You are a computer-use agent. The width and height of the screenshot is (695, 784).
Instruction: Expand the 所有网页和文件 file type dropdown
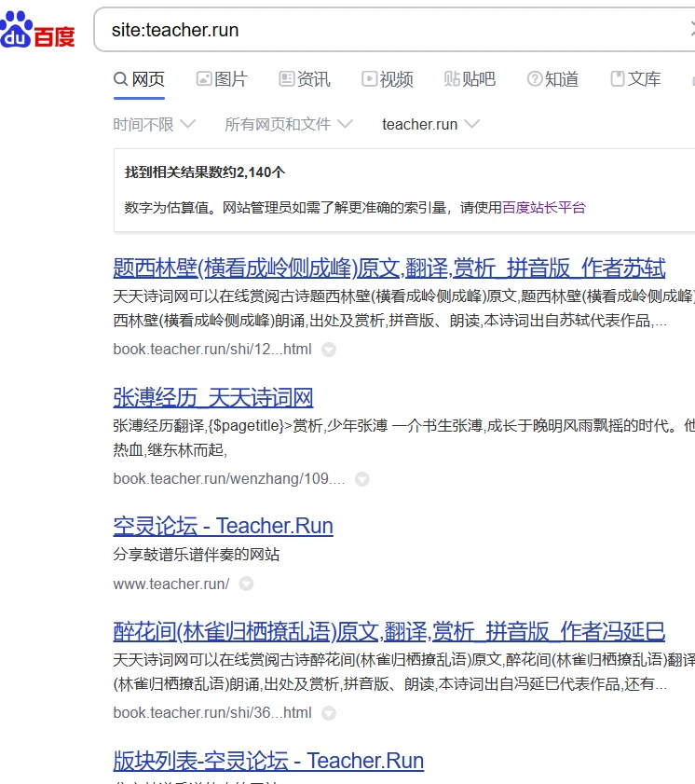coord(289,124)
